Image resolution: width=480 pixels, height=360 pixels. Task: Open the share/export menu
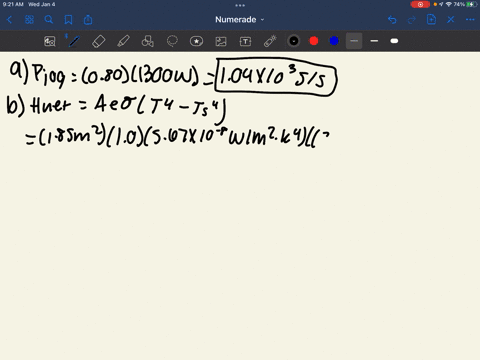tap(88, 20)
